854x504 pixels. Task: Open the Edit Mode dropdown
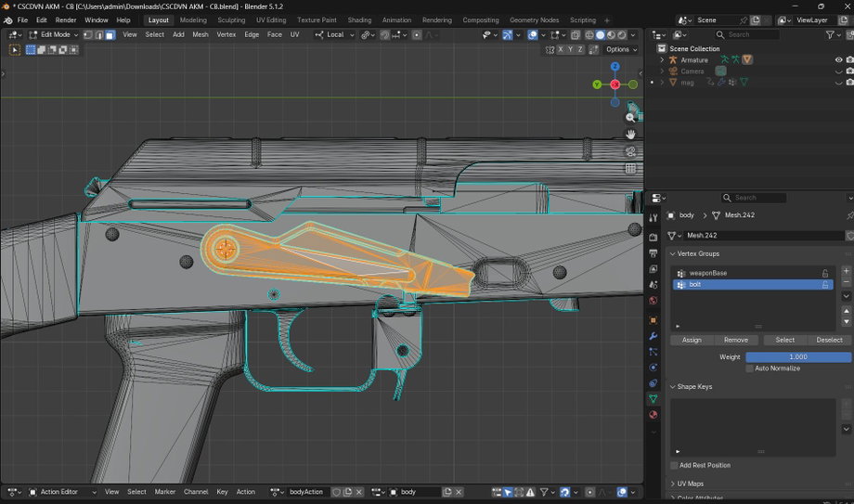[54, 35]
